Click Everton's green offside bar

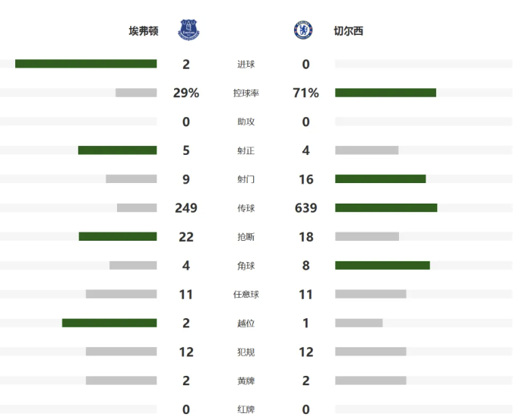click(109, 323)
